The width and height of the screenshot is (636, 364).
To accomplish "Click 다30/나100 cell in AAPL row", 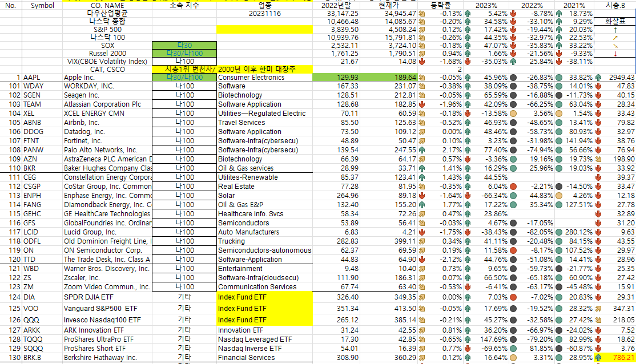I will pos(184,78).
